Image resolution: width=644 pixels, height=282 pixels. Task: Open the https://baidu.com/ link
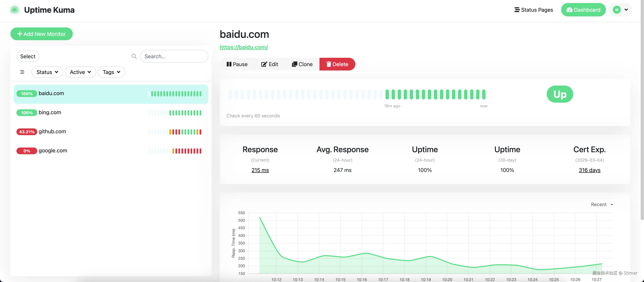click(x=244, y=47)
